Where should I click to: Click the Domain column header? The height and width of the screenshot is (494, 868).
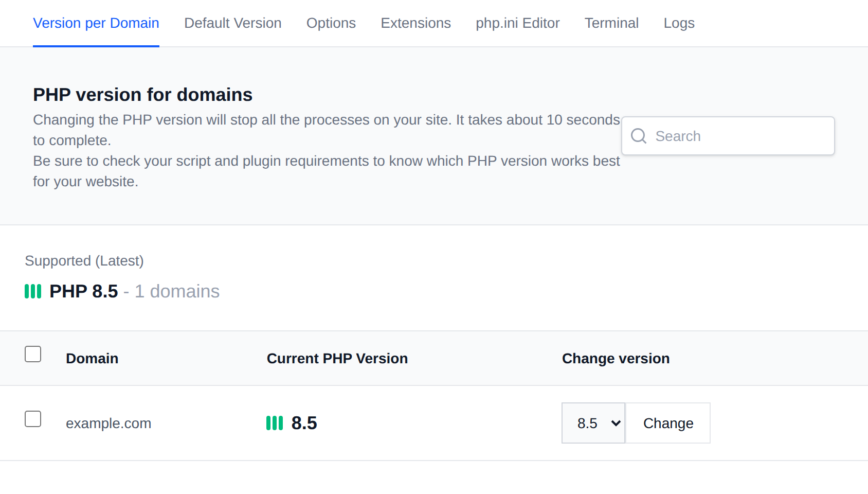pyautogui.click(x=92, y=358)
